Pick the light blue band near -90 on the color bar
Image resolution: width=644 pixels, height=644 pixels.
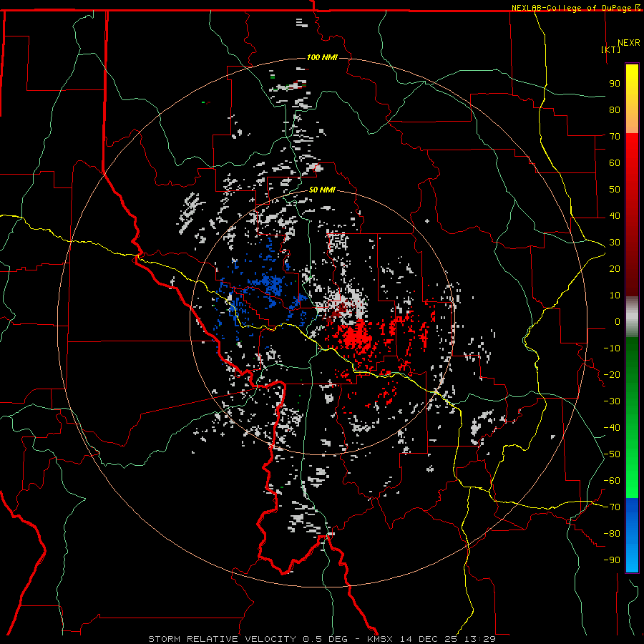click(632, 560)
